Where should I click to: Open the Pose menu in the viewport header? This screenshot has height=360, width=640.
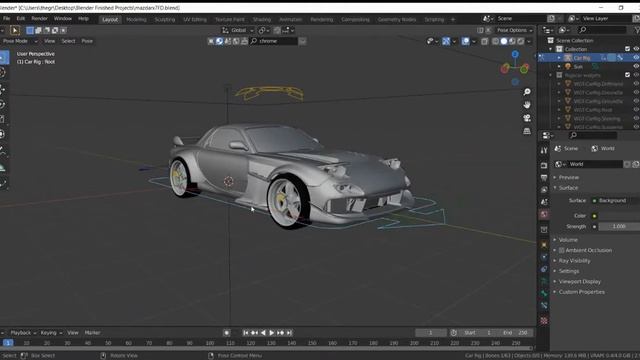[87, 41]
